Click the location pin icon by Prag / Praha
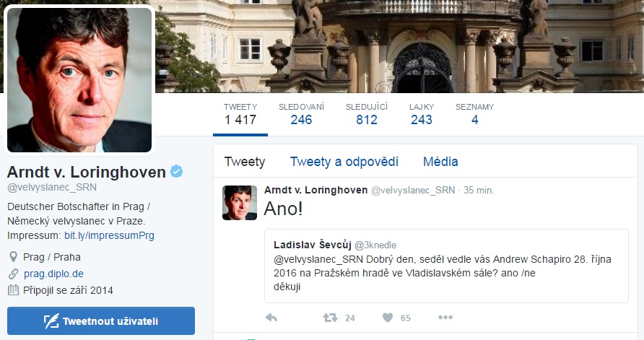Viewport: 644px width, 340px height. click(13, 257)
